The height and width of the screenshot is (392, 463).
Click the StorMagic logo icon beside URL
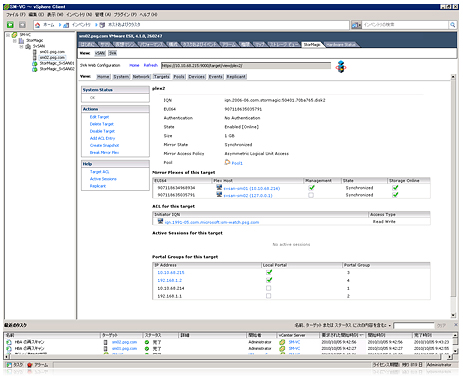(x=341, y=66)
